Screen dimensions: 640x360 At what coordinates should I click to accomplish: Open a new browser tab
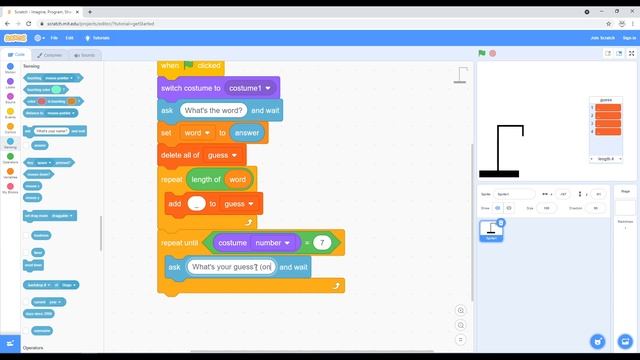(90, 12)
